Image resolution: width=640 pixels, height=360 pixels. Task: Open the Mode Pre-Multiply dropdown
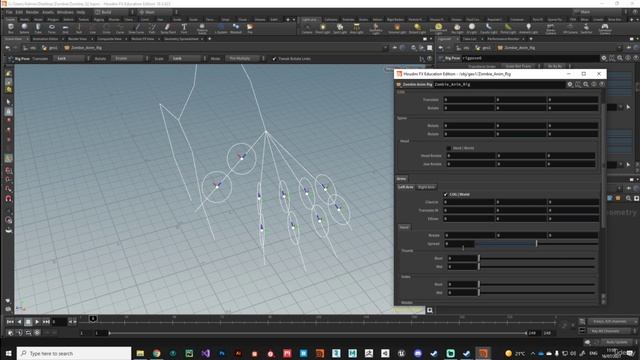click(x=246, y=58)
